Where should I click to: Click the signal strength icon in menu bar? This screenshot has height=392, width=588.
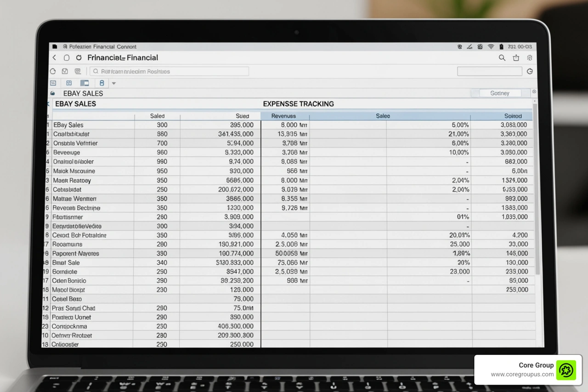(x=469, y=47)
